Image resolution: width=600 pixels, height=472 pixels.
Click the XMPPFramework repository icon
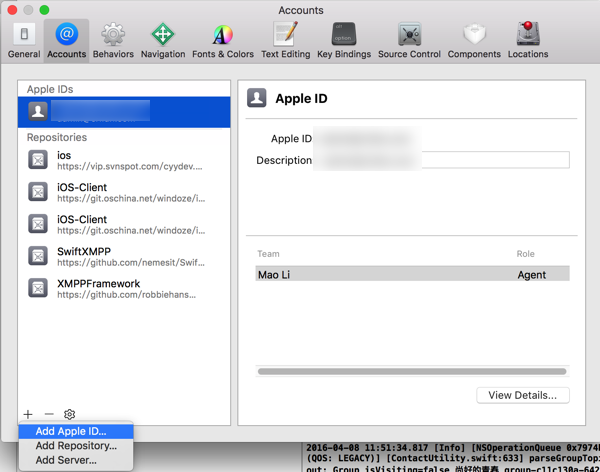pos(38,288)
